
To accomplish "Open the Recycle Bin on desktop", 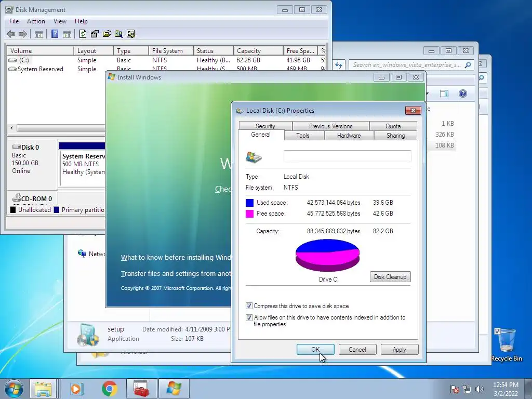I will click(507, 345).
